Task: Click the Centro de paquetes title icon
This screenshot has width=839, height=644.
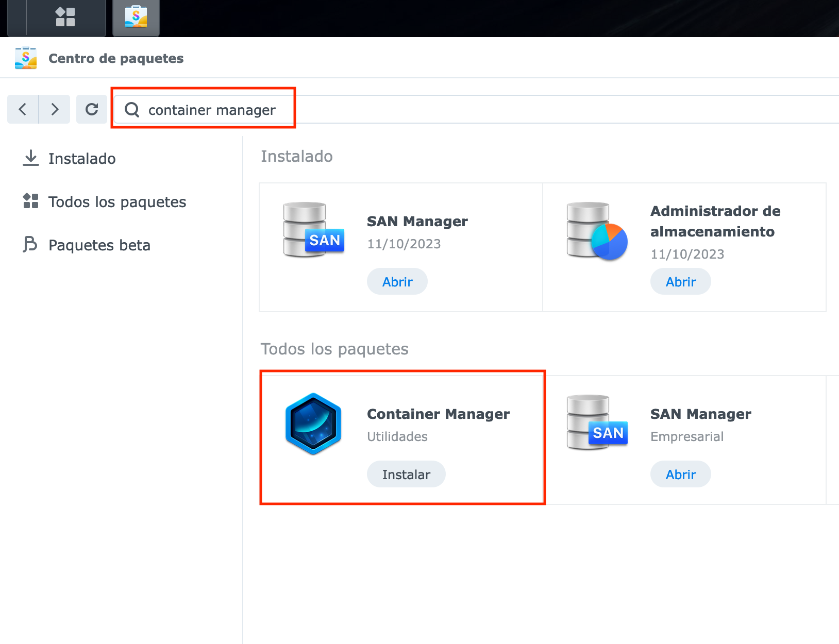Action: click(x=26, y=58)
